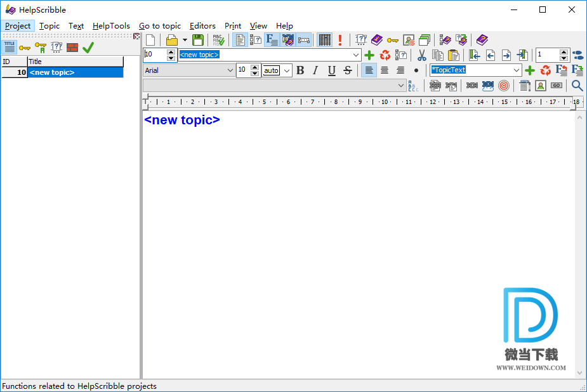This screenshot has height=392, width=587.
Task: Delete topic with red recycle icon
Action: [385, 55]
